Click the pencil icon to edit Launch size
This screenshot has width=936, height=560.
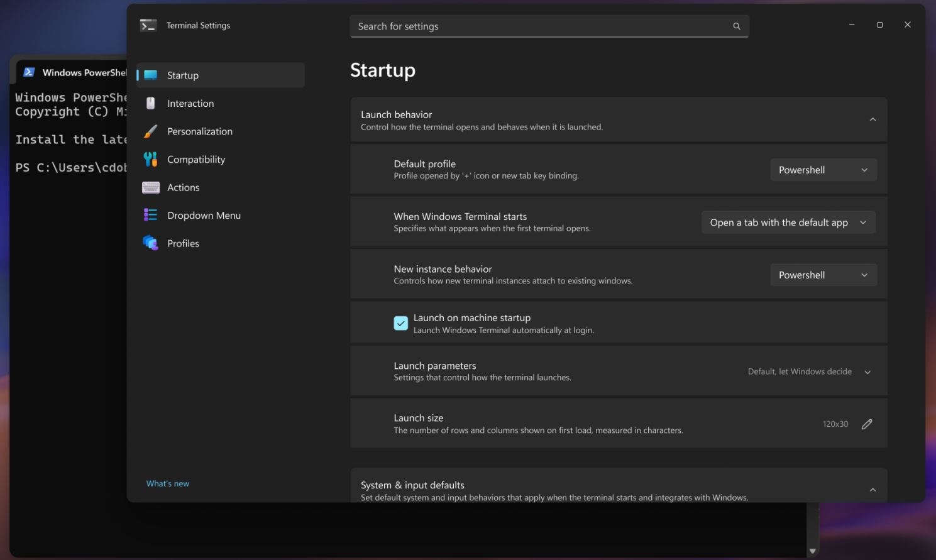tap(866, 424)
